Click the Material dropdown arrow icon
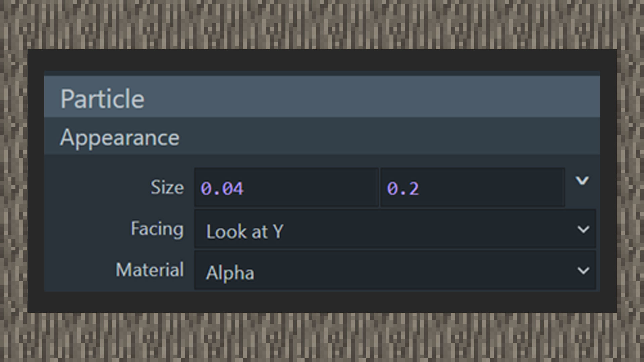Viewport: 644px width, 362px height. (x=583, y=270)
